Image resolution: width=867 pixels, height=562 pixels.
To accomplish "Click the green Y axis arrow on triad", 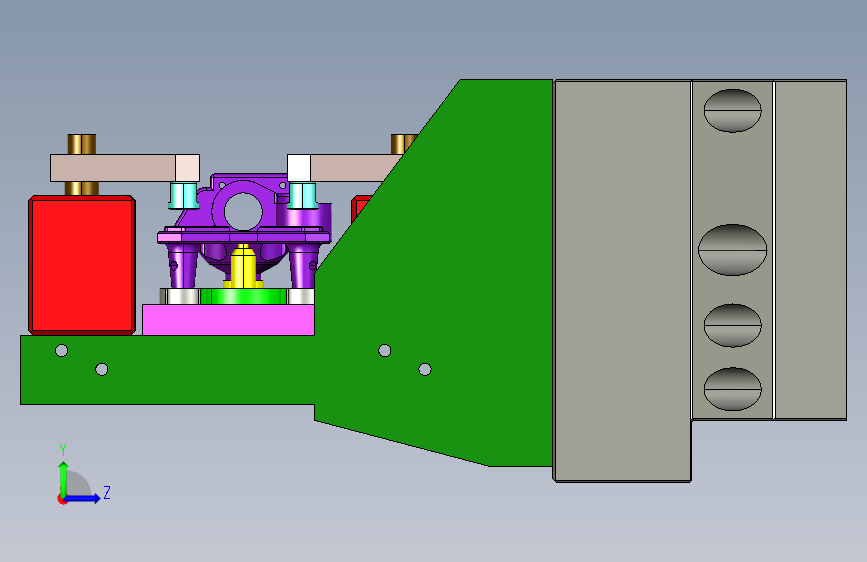I will [x=64, y=478].
